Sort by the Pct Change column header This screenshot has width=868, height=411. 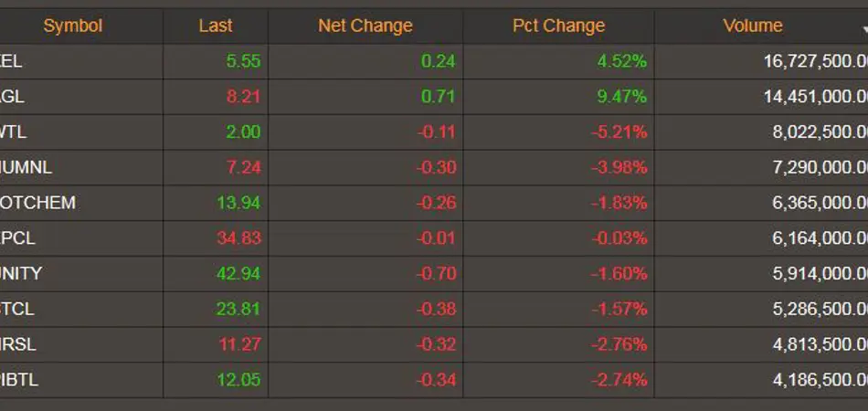point(558,26)
